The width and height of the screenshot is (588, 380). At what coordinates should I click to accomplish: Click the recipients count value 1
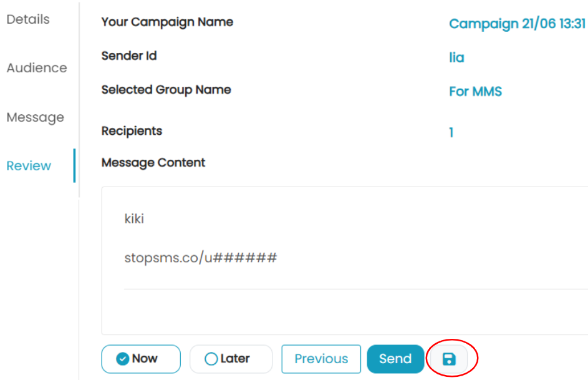point(451,132)
